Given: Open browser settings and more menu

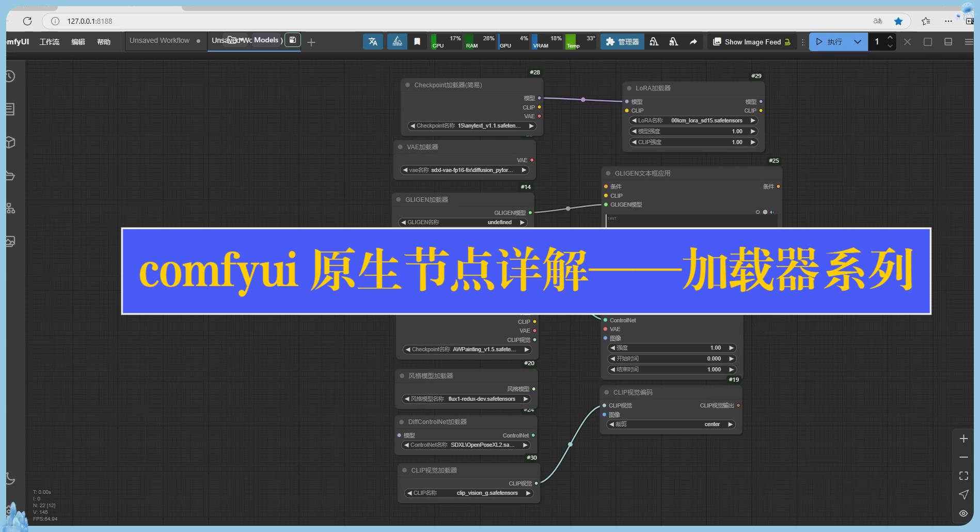Looking at the screenshot, I should pos(948,21).
